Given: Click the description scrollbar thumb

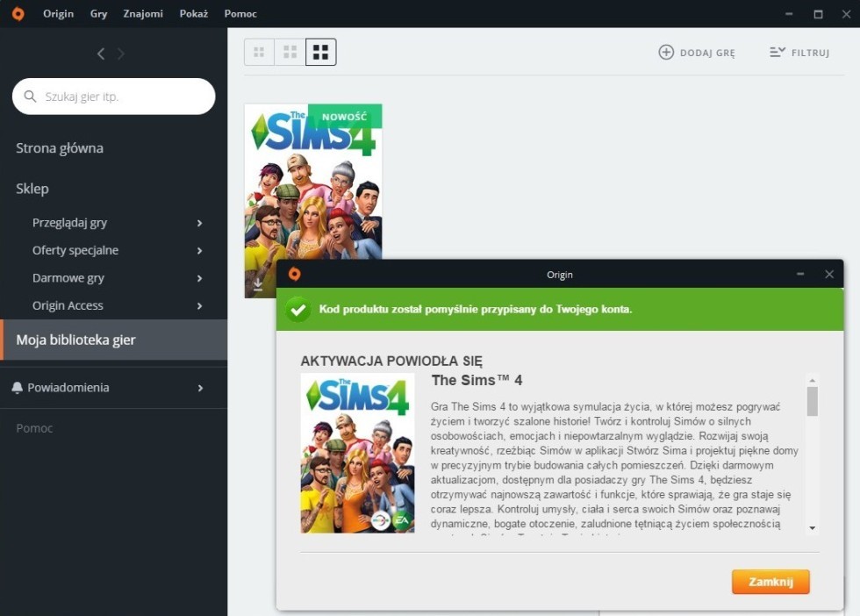Looking at the screenshot, I should (x=813, y=402).
